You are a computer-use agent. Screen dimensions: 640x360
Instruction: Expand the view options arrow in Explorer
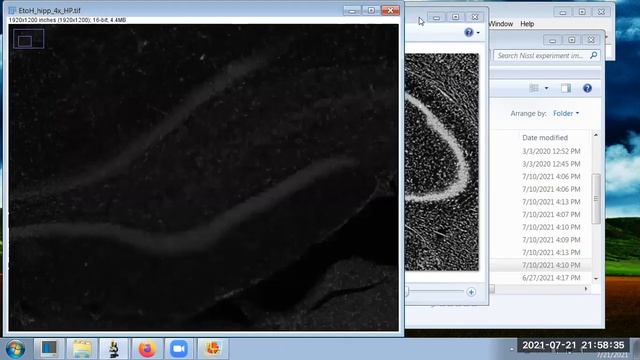tap(546, 88)
